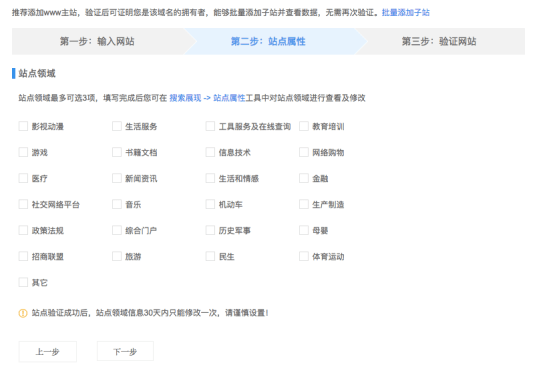Image resolution: width=545 pixels, height=377 pixels.
Task: Open the 批量添加子站 link
Action: click(406, 13)
